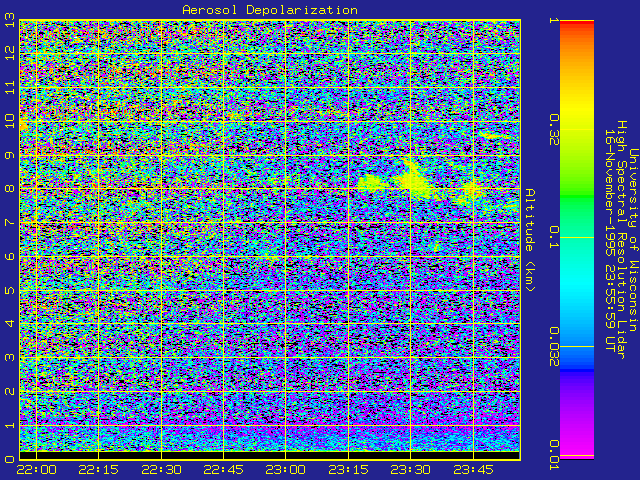Click the '22:15' time axis label
640x480 pixels.
point(98,470)
